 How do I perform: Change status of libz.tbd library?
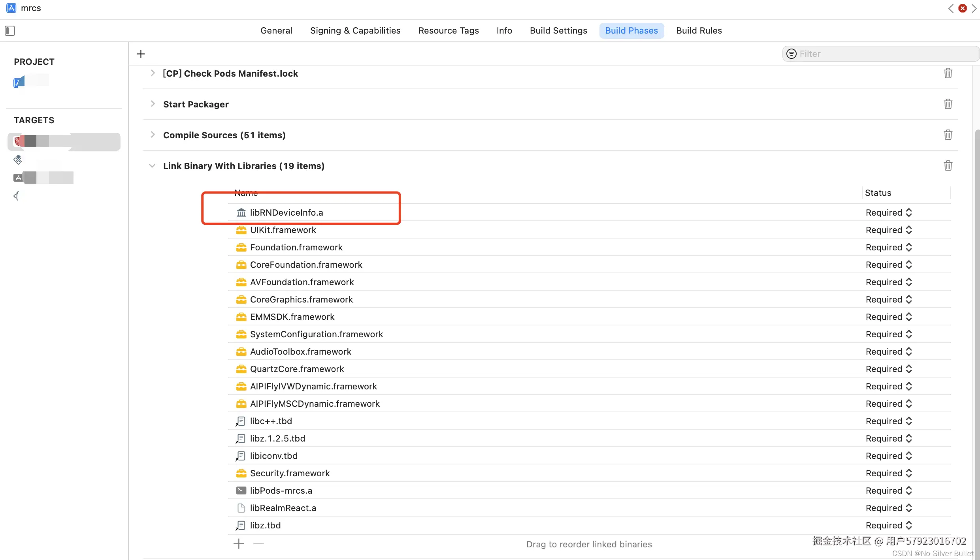coord(889,525)
